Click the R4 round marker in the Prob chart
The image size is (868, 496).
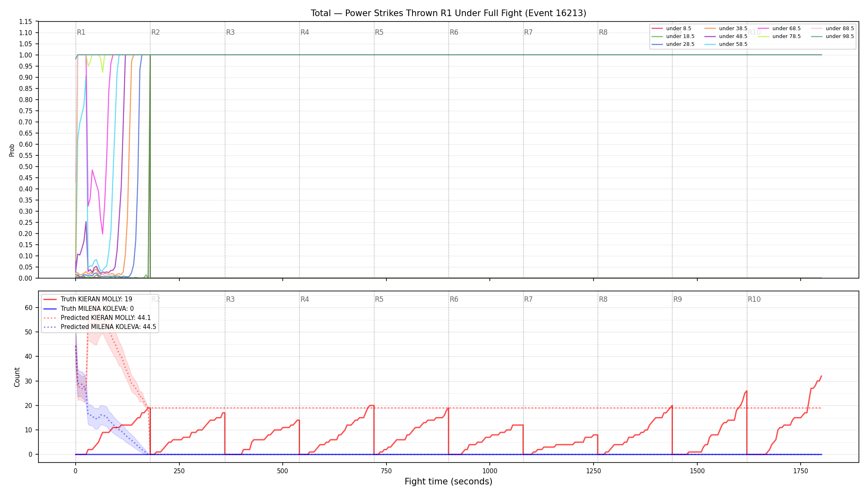(305, 32)
